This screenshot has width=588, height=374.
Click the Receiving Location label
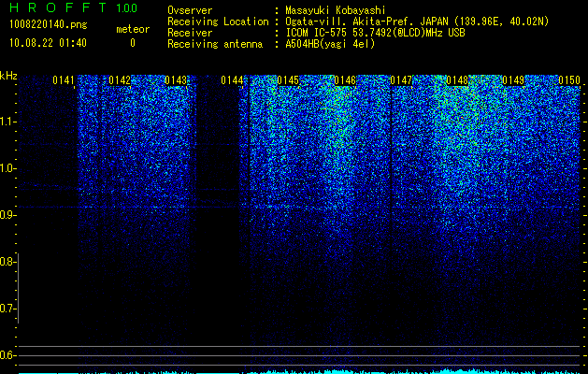[x=218, y=22]
